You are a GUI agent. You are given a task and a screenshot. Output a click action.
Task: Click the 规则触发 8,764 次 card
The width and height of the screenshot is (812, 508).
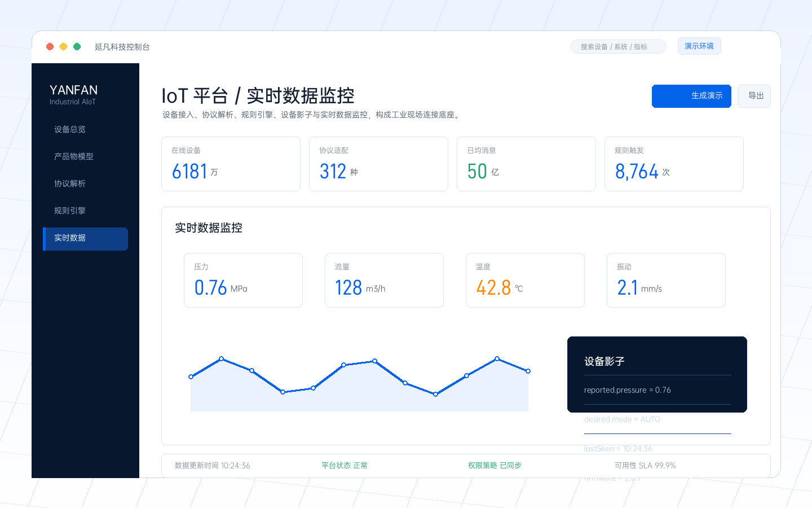(x=674, y=164)
